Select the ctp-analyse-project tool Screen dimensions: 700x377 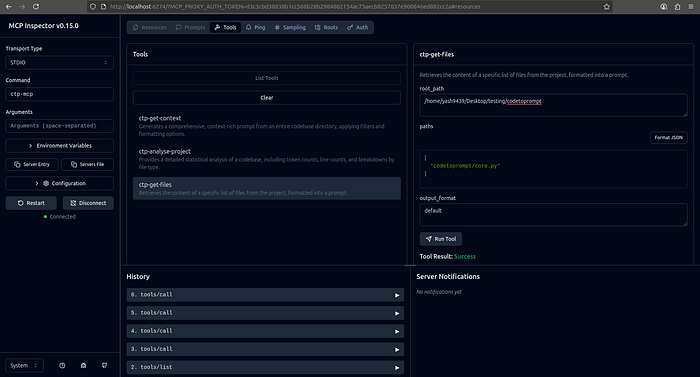click(267, 159)
